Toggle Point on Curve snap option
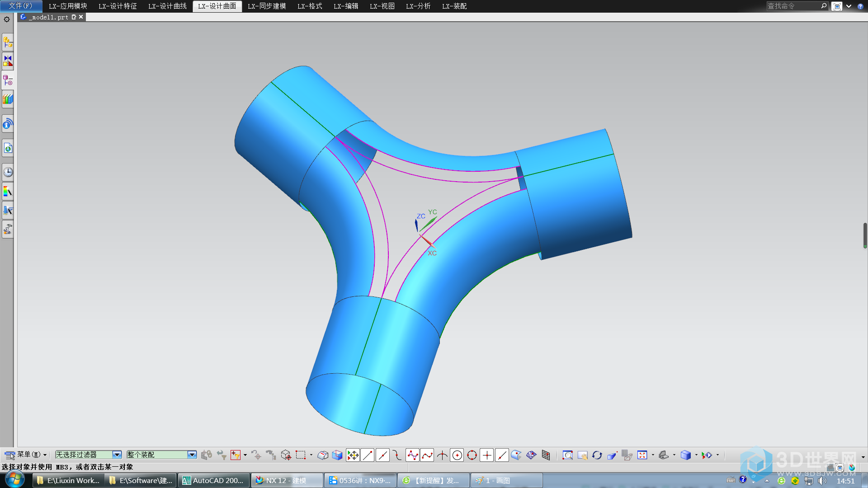This screenshot has width=868, height=488. [502, 455]
